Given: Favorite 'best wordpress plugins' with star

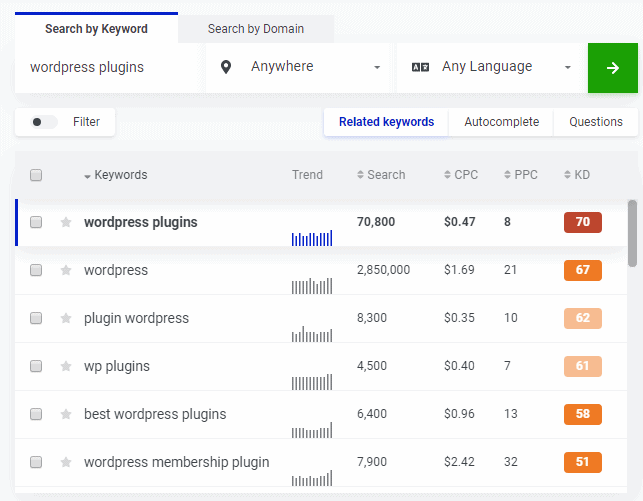Looking at the screenshot, I should 66,414.
